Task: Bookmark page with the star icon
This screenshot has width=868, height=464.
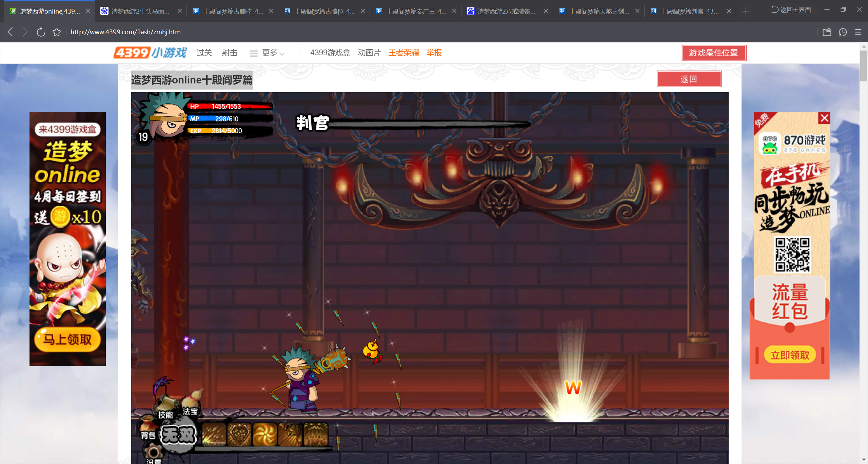Action: pos(57,32)
